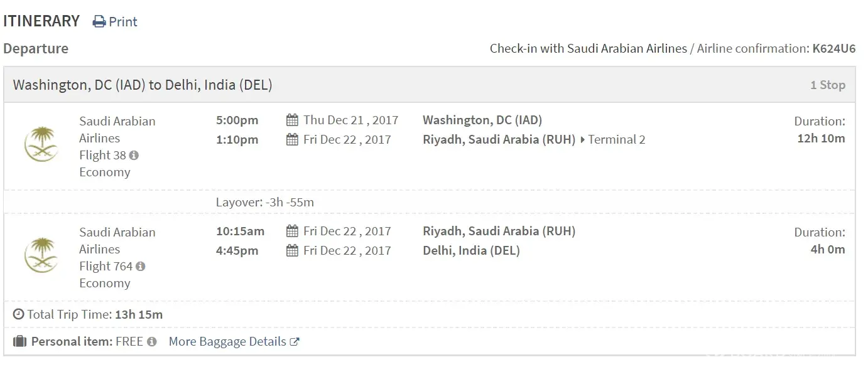Image resolution: width=868 pixels, height=372 pixels.
Task: Click the Washington, DC to Delhi route header
Action: click(x=143, y=85)
